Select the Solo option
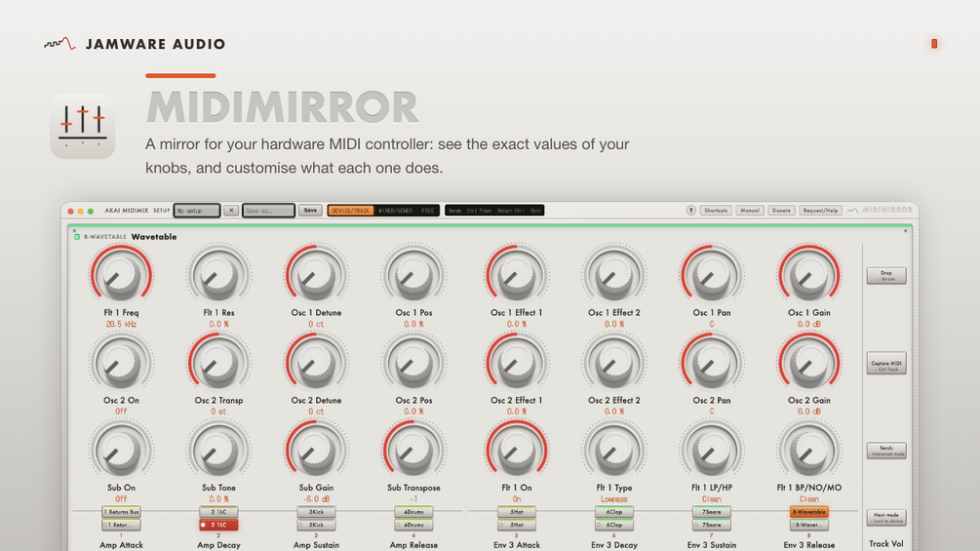Screen dimensions: 980x551 (x=535, y=211)
